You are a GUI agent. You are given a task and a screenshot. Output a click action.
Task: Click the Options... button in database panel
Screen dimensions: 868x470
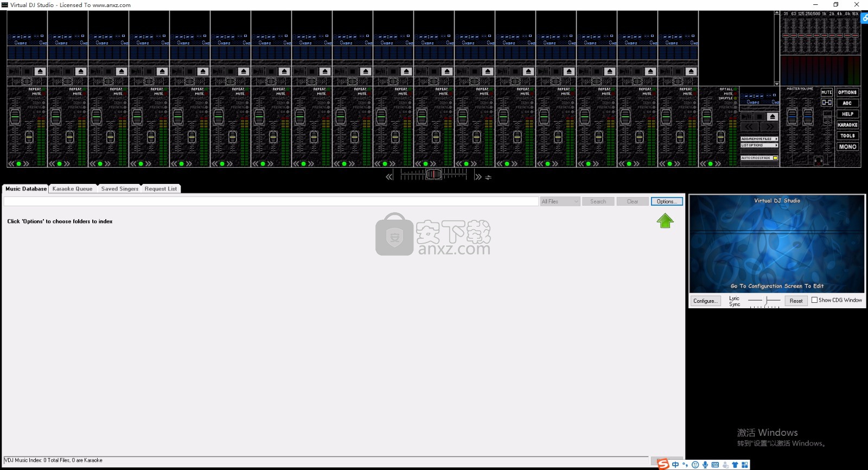(x=667, y=201)
